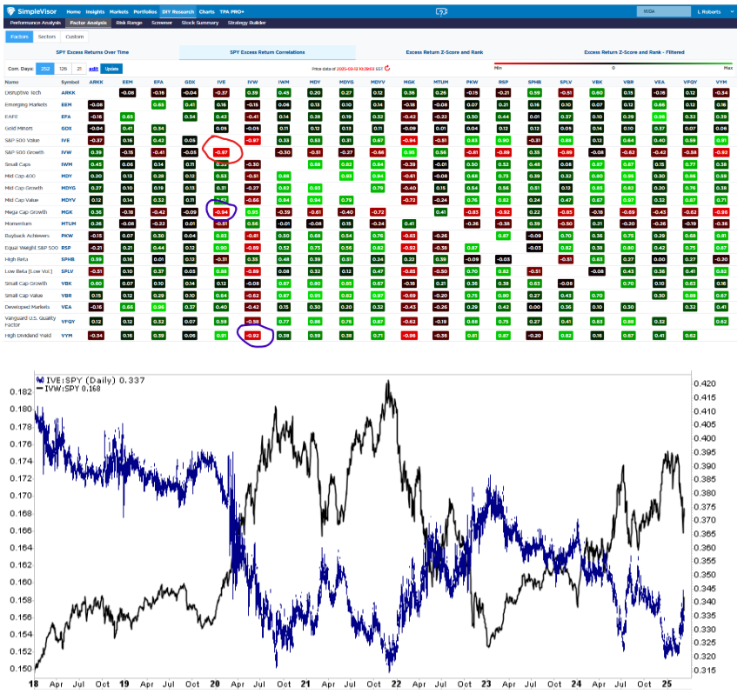Click the Vanguard U.S. Quality Factor row name
The image size is (744, 700).
pyautogui.click(x=30, y=321)
